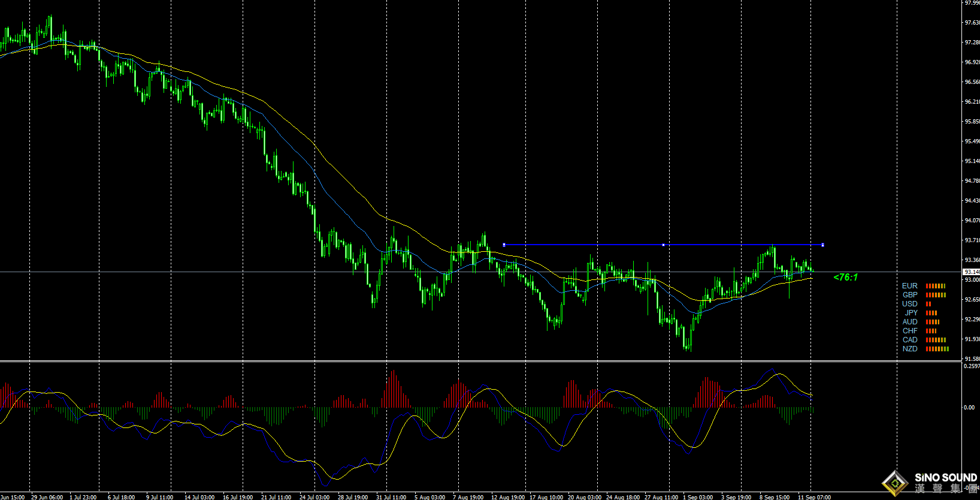Screen dimensions: 980x500
Task: Click the 1 Sep 03:00 time axis label
Action: click(698, 497)
